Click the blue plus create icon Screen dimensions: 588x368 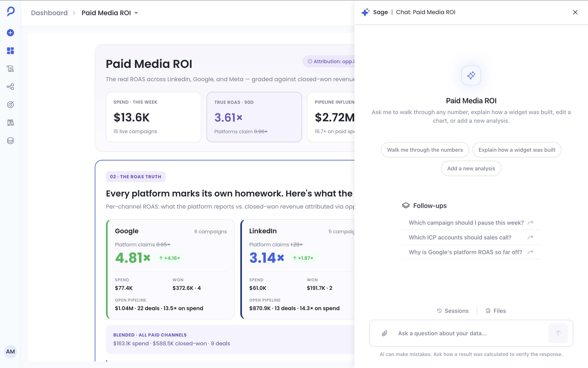10,33
